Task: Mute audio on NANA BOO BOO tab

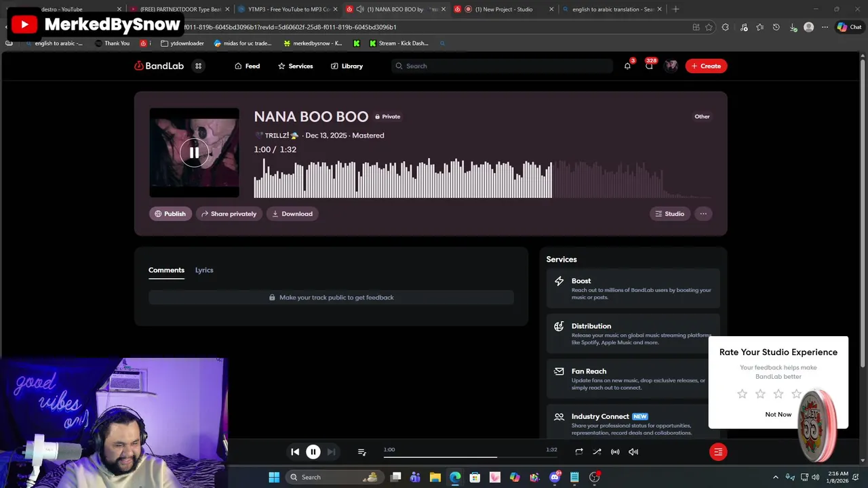Action: coord(360,9)
